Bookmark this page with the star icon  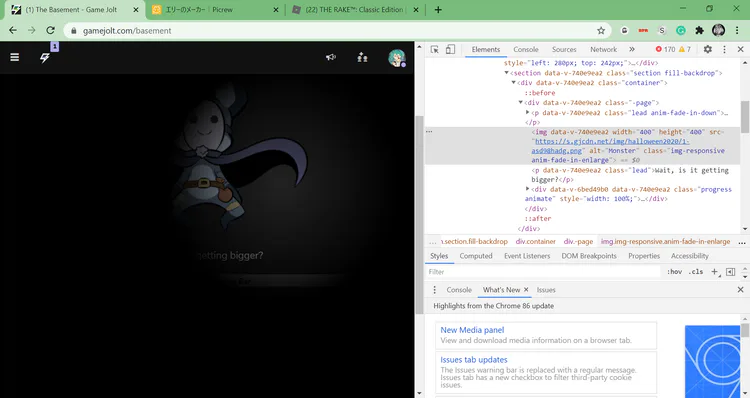click(x=601, y=31)
